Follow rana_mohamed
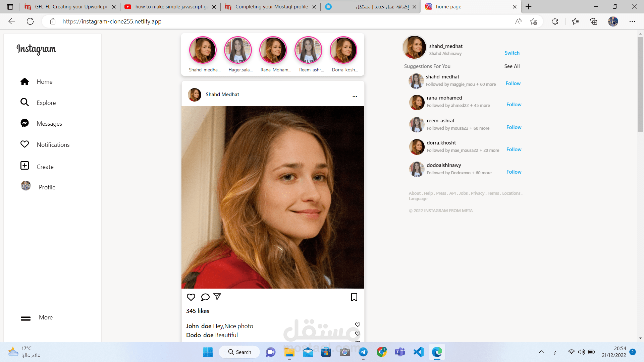Viewport: 644px width, 362px height. point(514,105)
